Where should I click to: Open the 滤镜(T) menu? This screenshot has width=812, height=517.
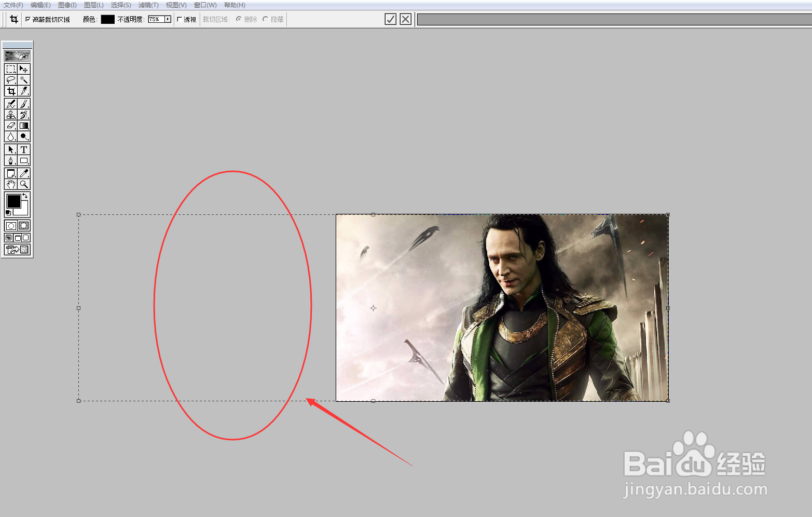point(148,5)
